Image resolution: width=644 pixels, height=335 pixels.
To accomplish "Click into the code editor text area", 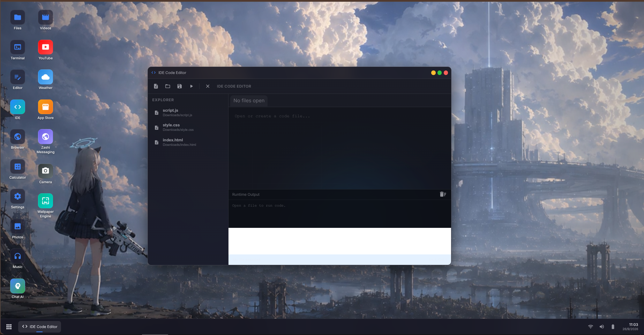I will pos(340,148).
